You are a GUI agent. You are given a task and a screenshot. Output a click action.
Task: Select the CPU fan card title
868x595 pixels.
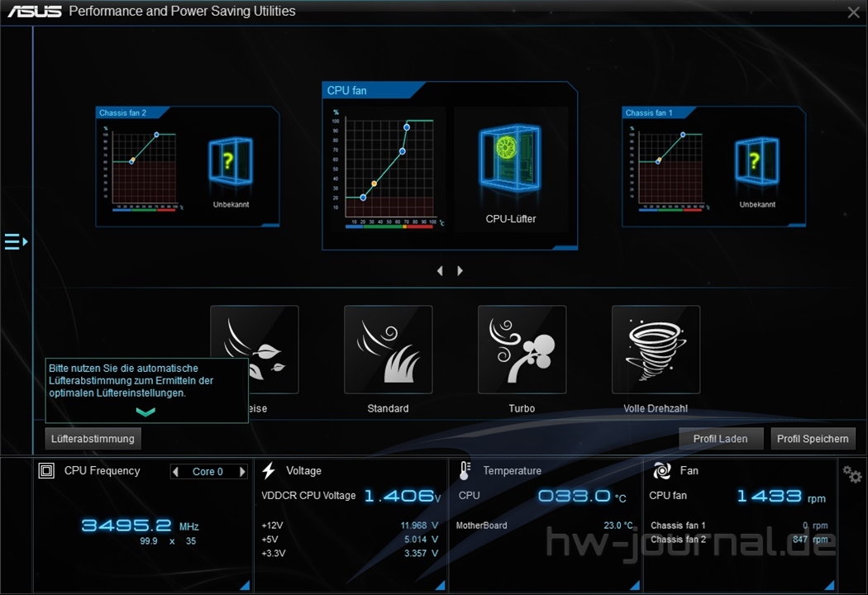coord(346,90)
